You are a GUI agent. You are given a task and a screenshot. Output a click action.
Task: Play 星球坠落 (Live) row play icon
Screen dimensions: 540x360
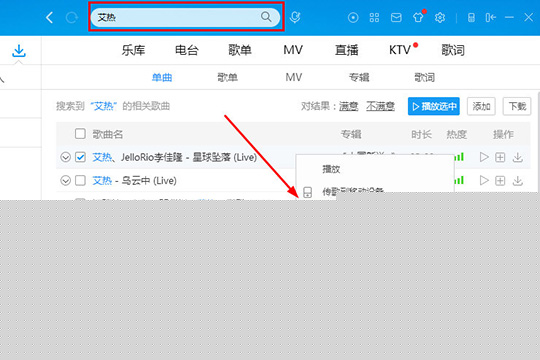tap(484, 157)
